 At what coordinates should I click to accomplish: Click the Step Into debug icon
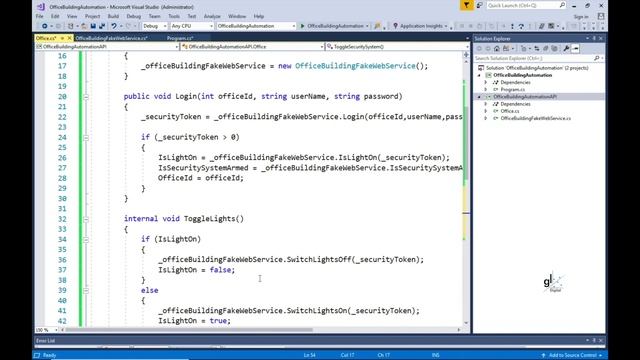click(x=512, y=26)
